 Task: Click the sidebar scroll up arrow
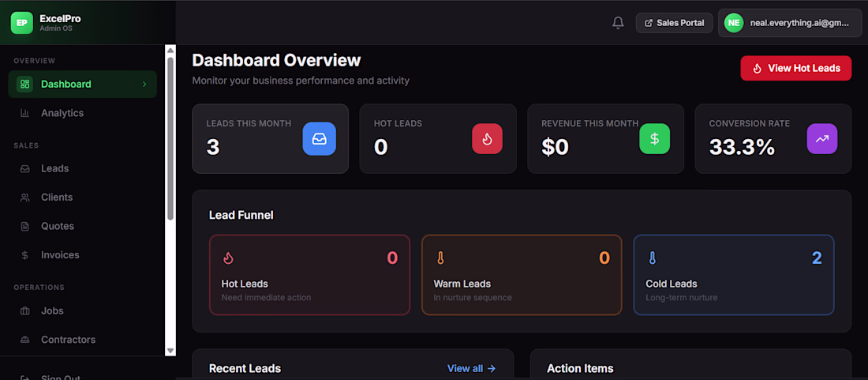coord(170,51)
